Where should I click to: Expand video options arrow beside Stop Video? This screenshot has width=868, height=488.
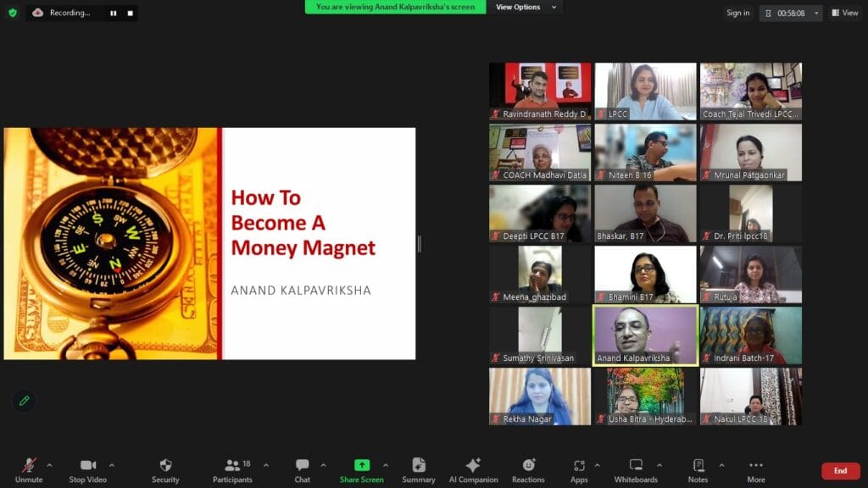112,465
